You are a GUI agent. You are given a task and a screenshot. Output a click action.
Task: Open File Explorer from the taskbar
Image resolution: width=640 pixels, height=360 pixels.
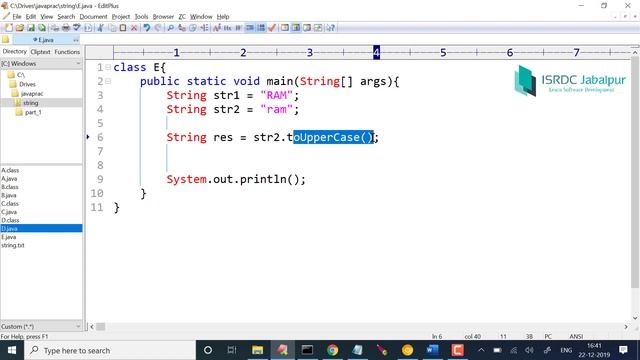click(258, 350)
